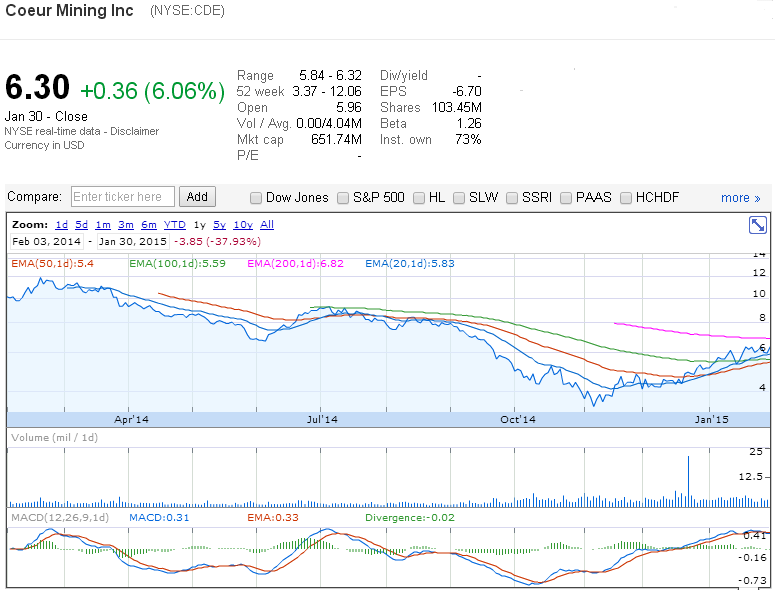The height and width of the screenshot is (590, 775).
Task: Click the 6.30 closing price
Action: (38, 87)
